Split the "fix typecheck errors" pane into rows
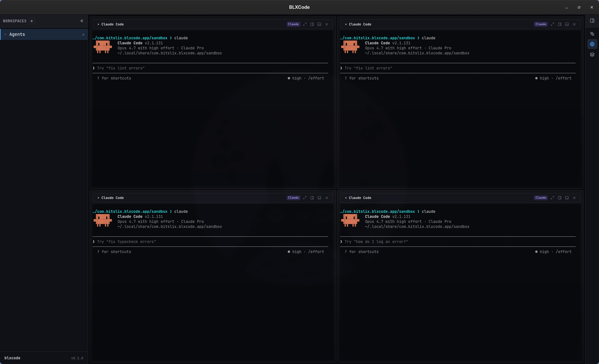The width and height of the screenshot is (599, 364). point(319,198)
